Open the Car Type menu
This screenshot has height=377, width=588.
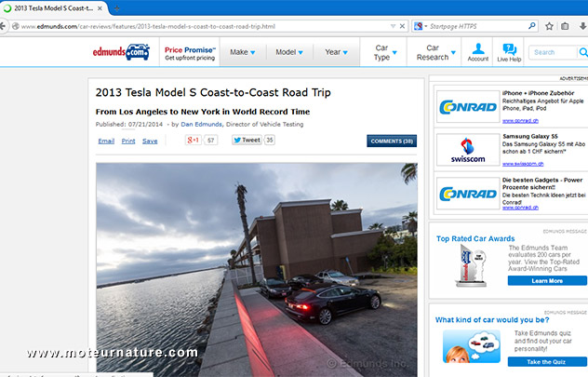point(385,52)
